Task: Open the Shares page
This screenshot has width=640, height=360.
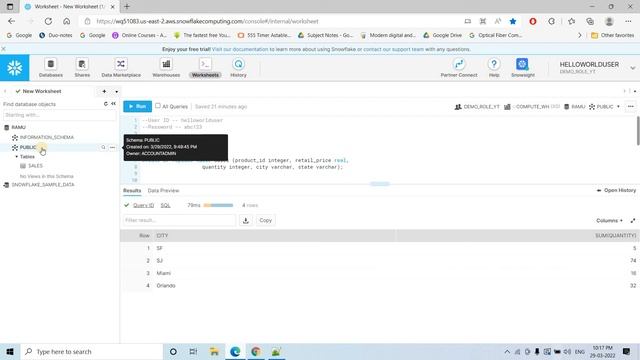Action: 82,68
